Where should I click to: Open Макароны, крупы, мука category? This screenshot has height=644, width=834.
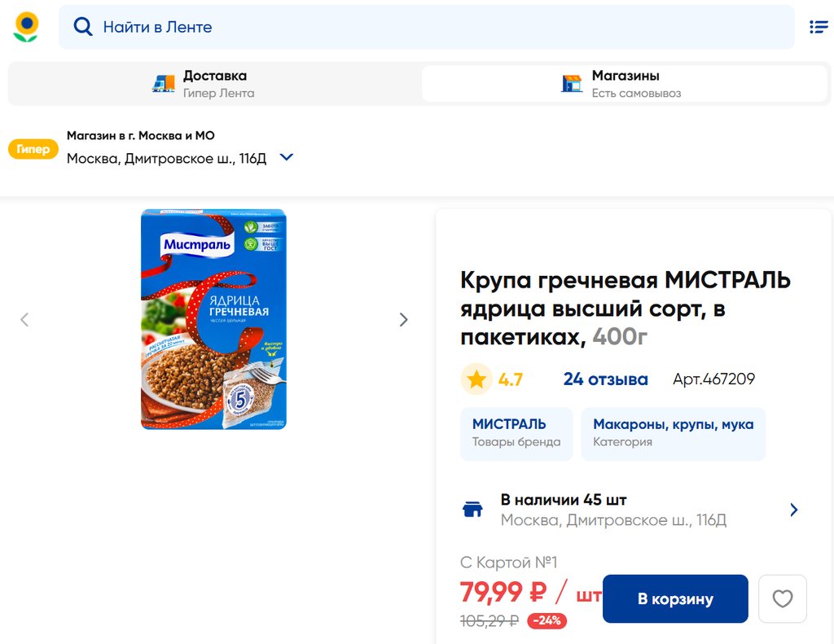tap(673, 432)
